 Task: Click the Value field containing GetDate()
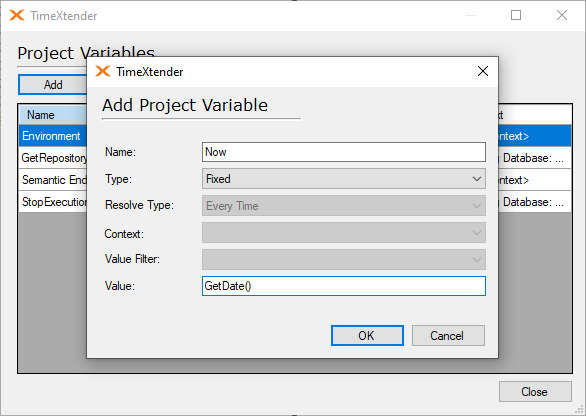click(344, 286)
